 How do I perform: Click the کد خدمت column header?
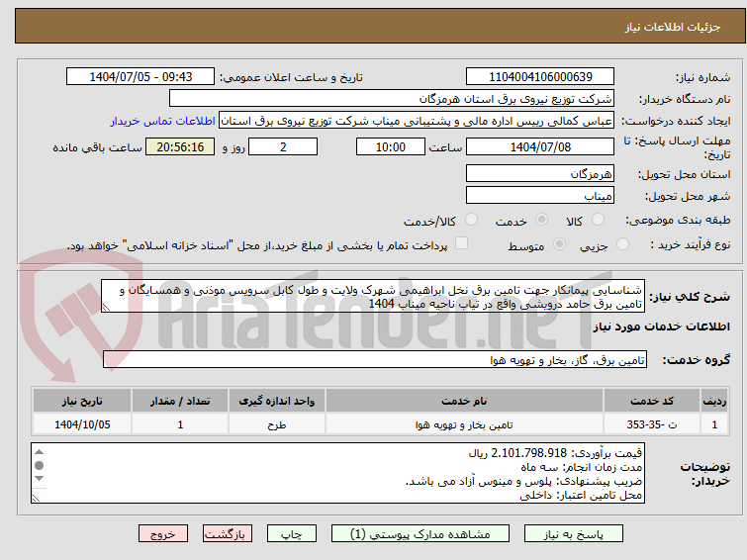652,401
